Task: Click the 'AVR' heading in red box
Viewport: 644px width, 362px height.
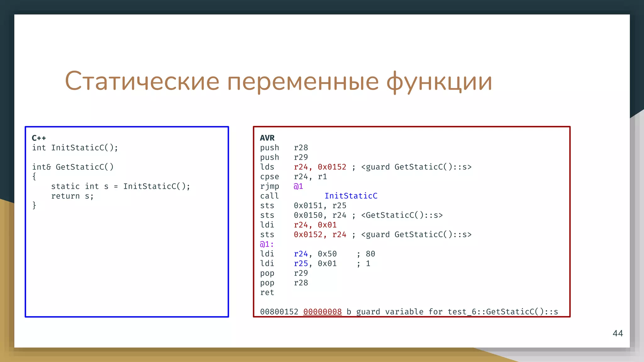Action: tap(267, 138)
